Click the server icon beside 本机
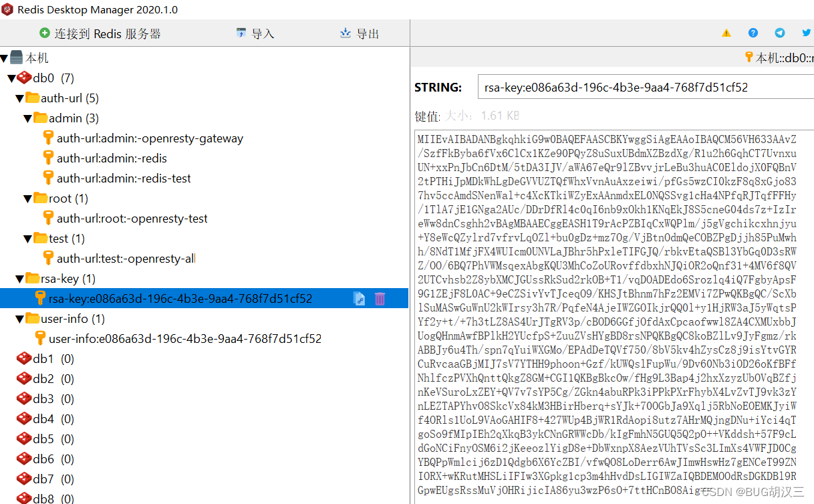The image size is (814, 504). coord(17,57)
